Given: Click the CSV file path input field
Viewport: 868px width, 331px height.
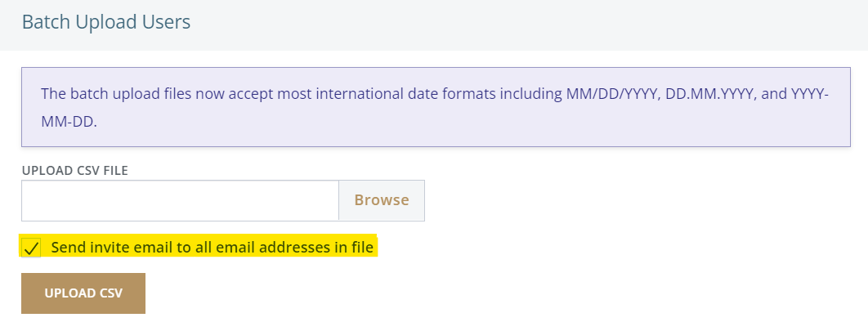Looking at the screenshot, I should click(180, 200).
